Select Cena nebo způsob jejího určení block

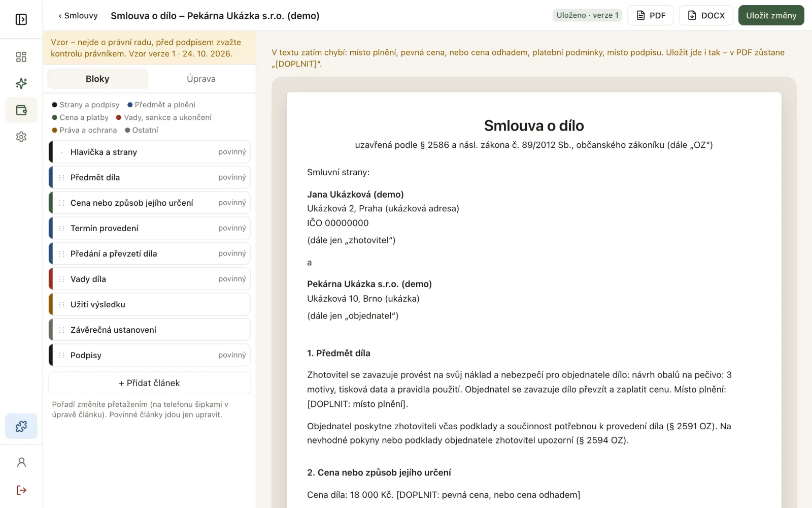pyautogui.click(x=149, y=203)
